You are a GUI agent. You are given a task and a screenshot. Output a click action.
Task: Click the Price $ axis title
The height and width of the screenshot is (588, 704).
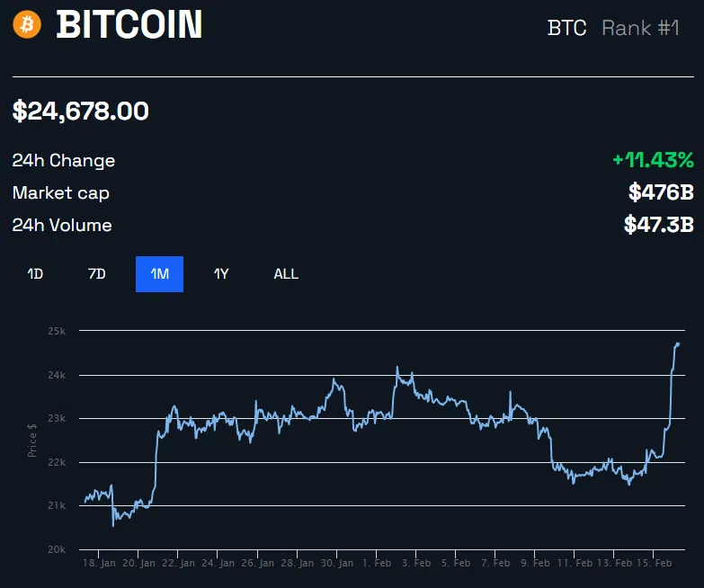coord(31,441)
